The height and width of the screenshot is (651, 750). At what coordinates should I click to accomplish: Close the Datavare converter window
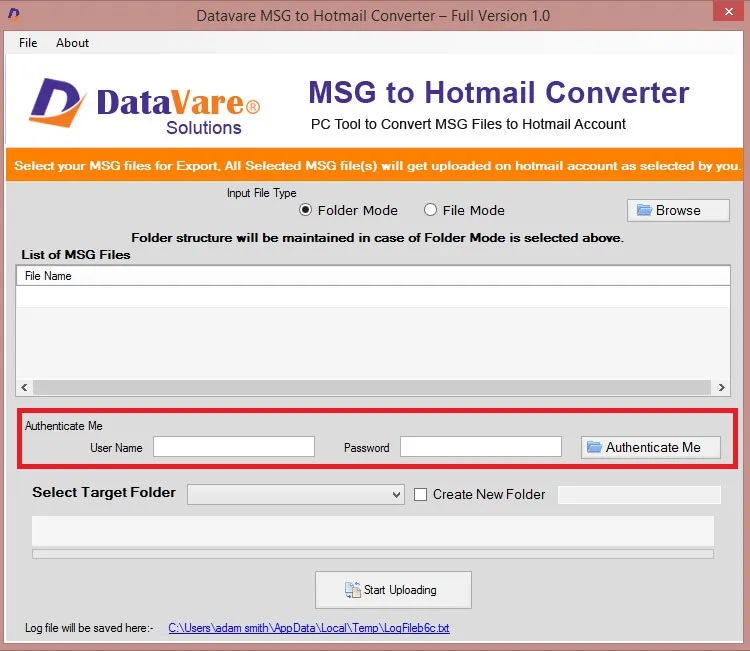(728, 11)
